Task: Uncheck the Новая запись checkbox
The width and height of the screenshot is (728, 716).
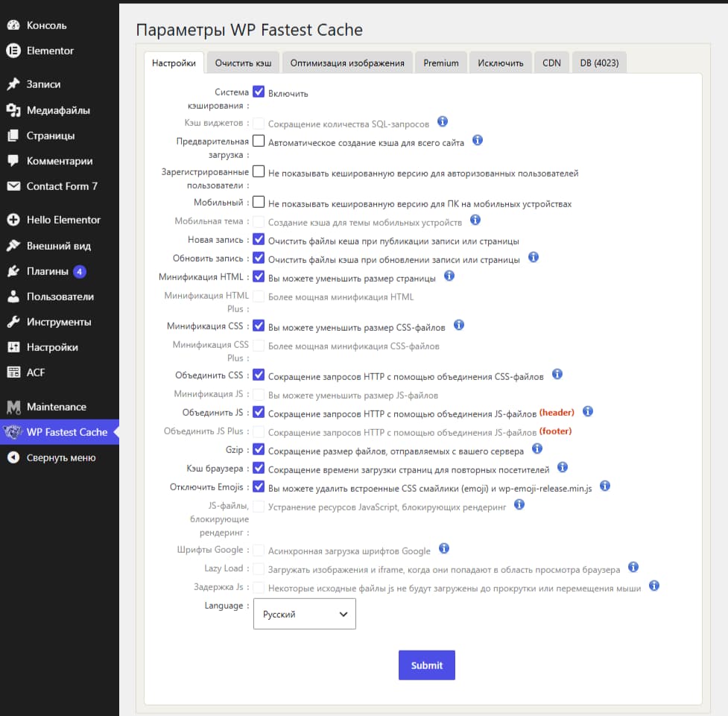Action: [x=259, y=240]
